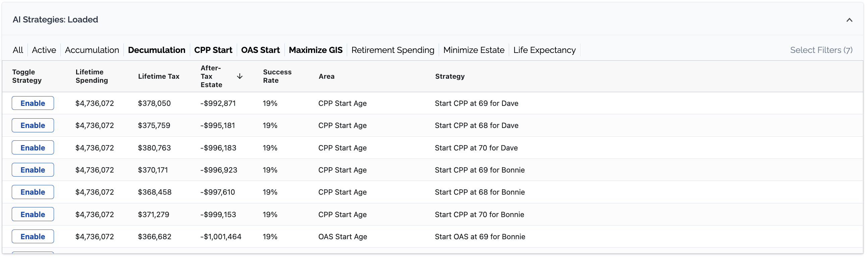The height and width of the screenshot is (260, 868).
Task: Enable Start CPP at 68 for Dave
Action: click(x=33, y=125)
